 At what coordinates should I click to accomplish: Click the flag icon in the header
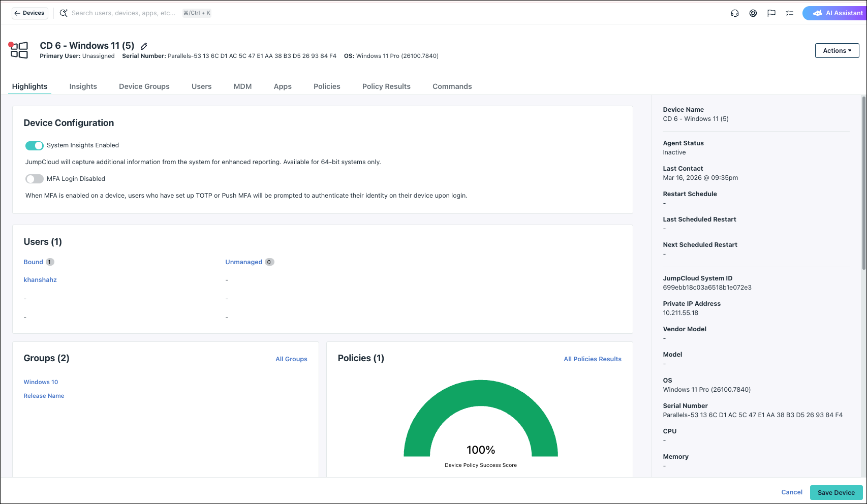[x=771, y=13]
